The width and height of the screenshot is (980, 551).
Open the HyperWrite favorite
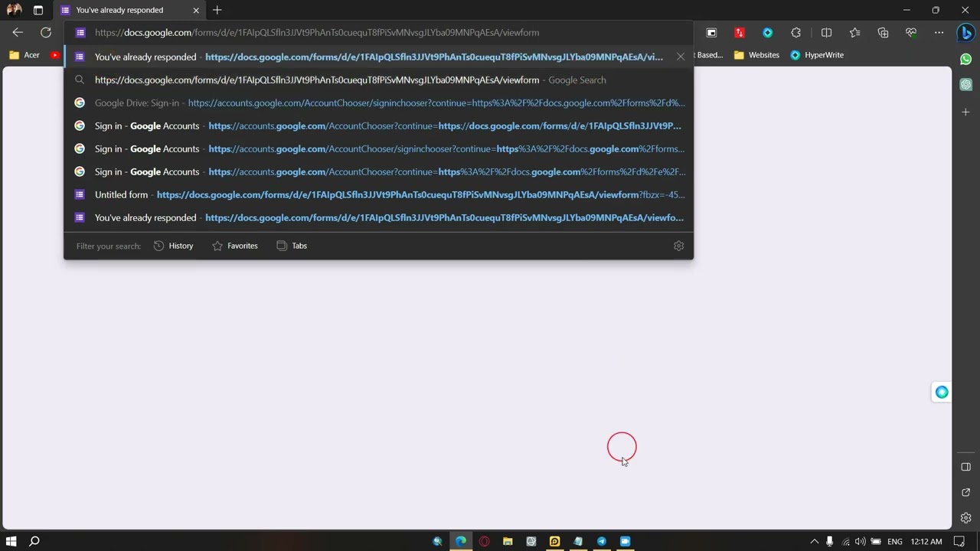click(817, 55)
